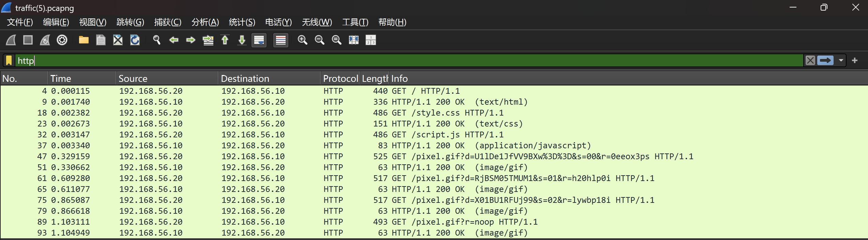Toggle packet list colorization
Screen dimensions: 868x240
click(281, 40)
